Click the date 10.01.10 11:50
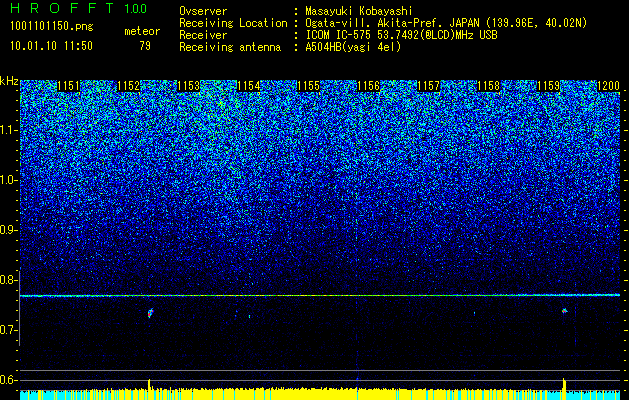Viewport: 629px width, 400px height. [x=51, y=46]
